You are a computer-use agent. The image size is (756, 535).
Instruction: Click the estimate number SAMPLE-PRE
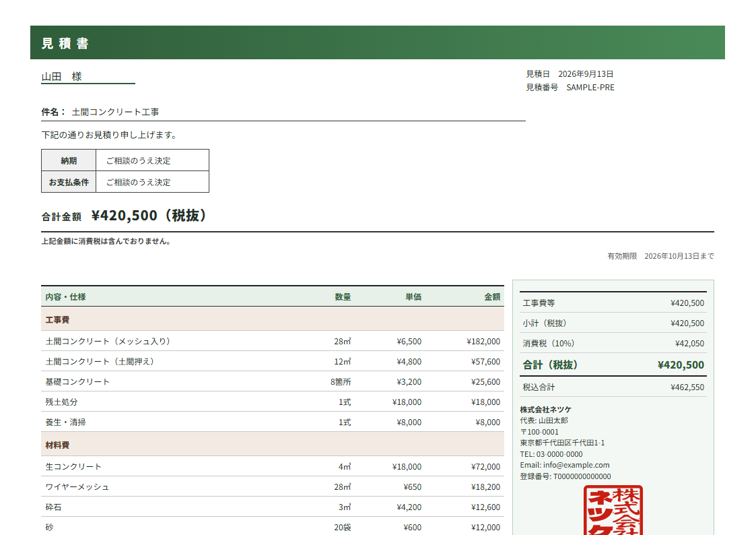[x=590, y=88]
